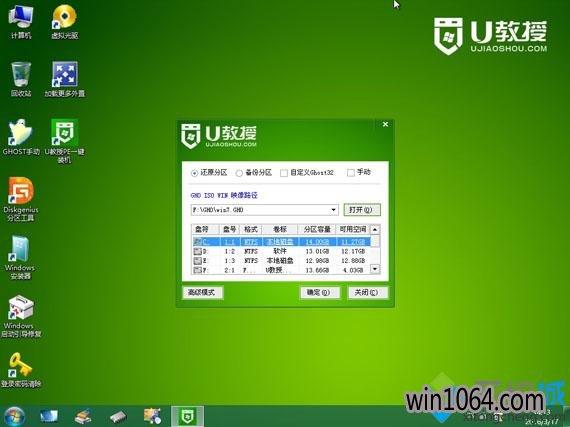Click the second taskbar icon with books

point(83,416)
